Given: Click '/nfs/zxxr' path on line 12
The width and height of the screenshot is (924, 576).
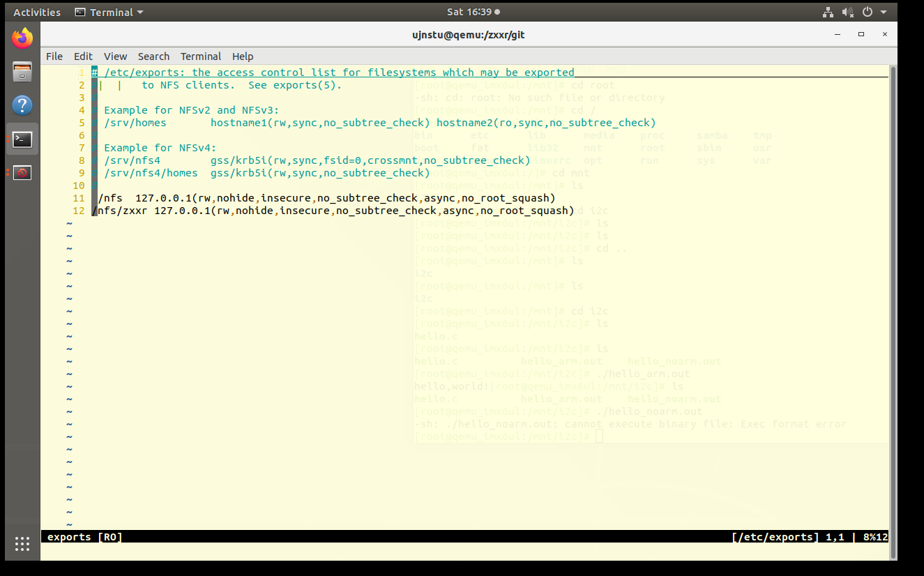Looking at the screenshot, I should click(120, 211).
